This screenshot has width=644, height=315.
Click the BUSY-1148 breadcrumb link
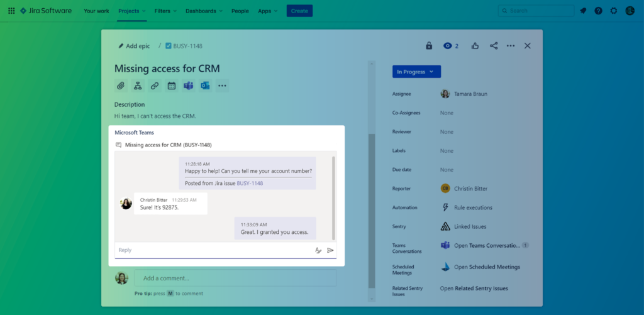[187, 46]
